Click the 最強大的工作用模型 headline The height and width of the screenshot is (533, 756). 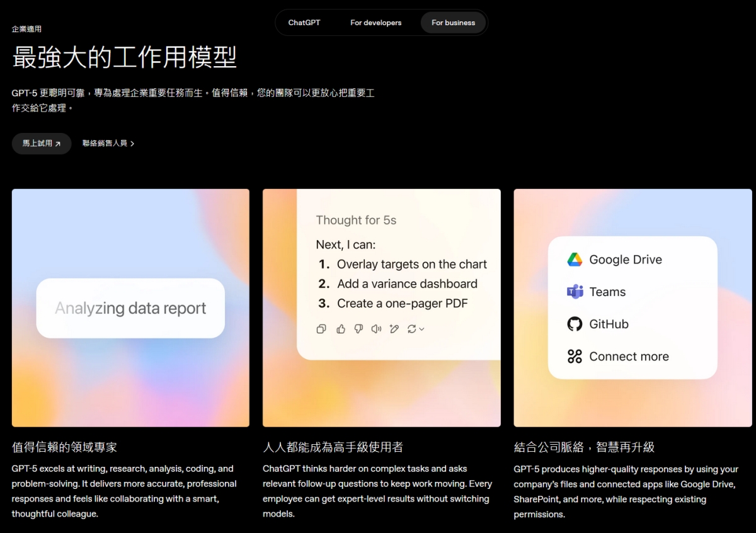[x=124, y=57]
